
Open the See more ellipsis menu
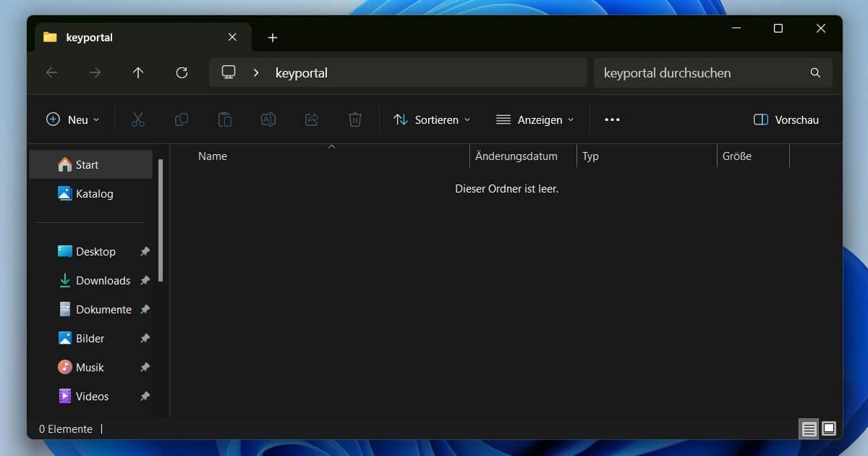pyautogui.click(x=611, y=119)
